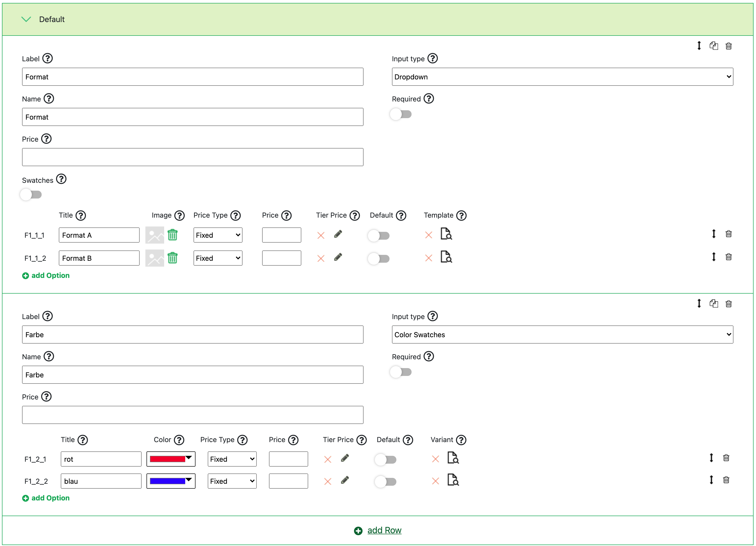Toggle Required switch for Format field

pyautogui.click(x=401, y=114)
